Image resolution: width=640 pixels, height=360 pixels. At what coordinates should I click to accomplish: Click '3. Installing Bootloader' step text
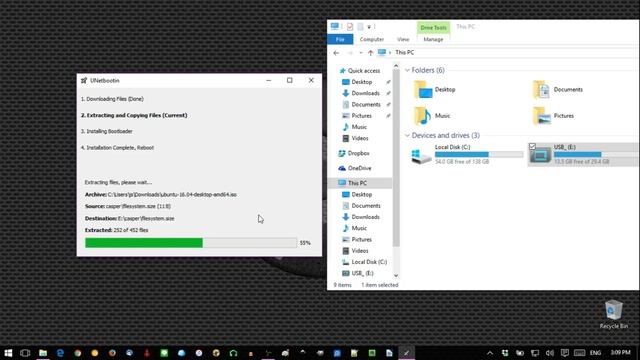tap(107, 131)
